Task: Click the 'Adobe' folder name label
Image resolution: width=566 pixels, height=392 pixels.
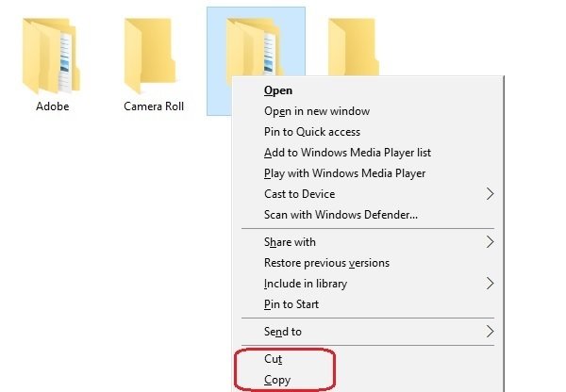Action: [53, 106]
